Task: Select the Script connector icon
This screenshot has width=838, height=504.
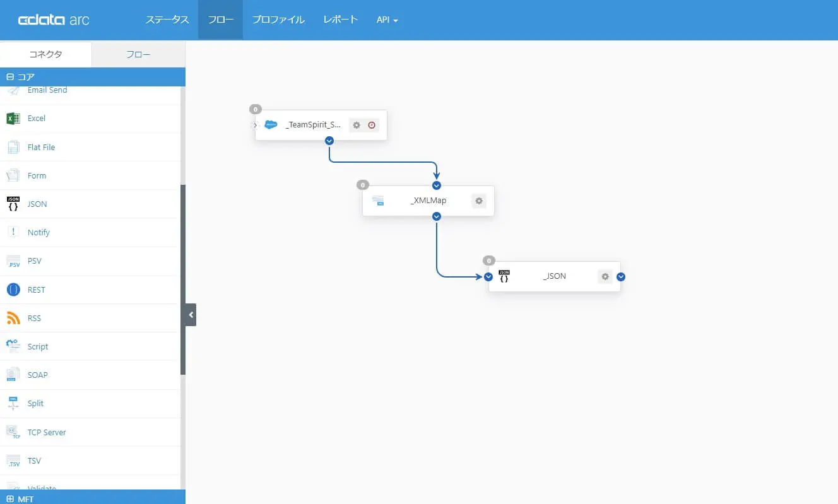Action: click(13, 346)
